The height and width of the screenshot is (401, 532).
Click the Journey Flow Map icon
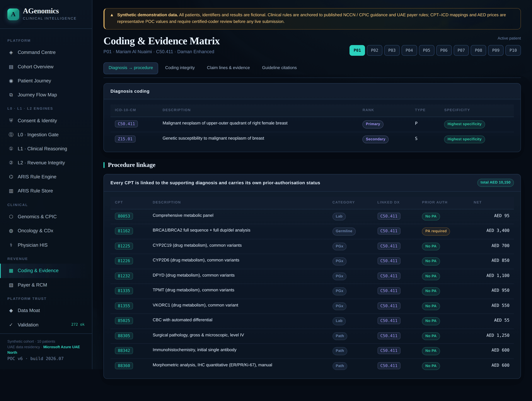[11, 95]
